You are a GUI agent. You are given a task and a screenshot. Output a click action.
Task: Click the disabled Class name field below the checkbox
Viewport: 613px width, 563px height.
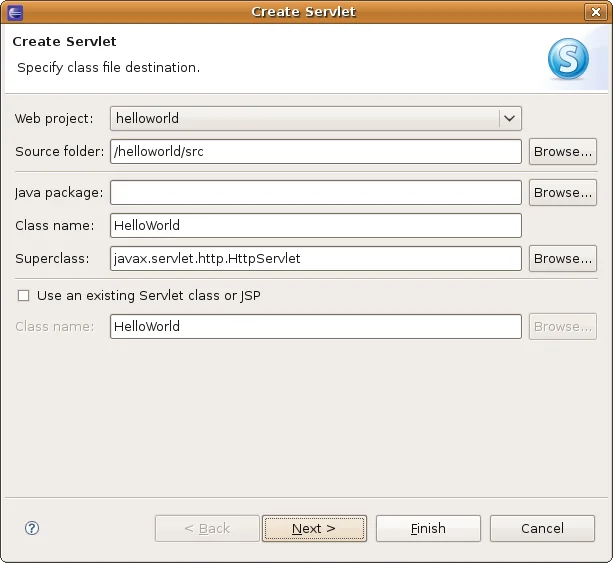(315, 326)
